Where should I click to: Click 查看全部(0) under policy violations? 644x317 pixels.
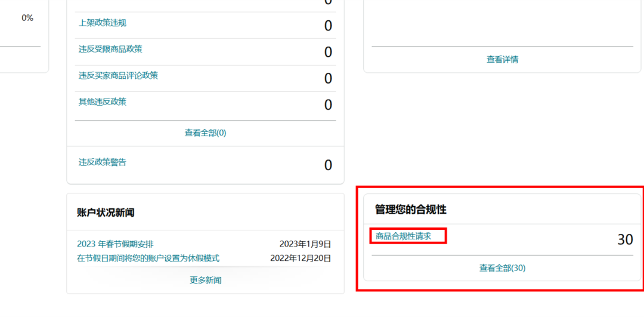coord(205,133)
